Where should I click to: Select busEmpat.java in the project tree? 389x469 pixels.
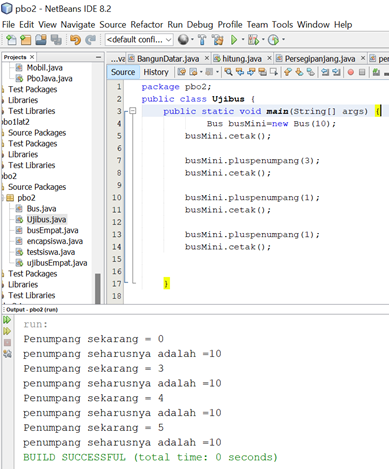coord(52,231)
